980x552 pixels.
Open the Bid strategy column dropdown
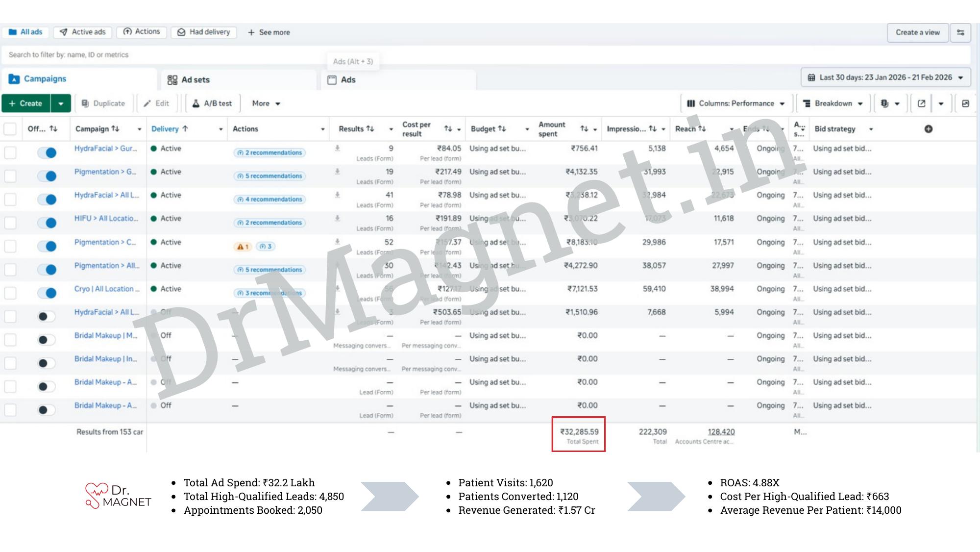[x=871, y=129]
